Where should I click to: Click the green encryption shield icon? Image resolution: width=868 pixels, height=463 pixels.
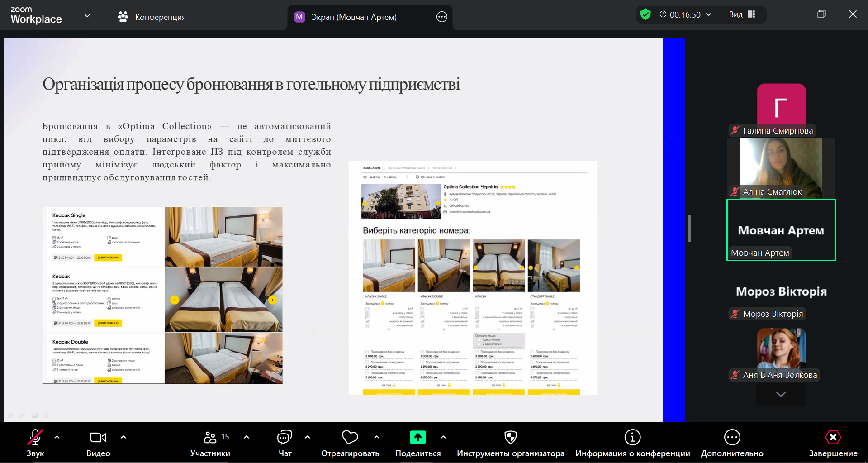pyautogui.click(x=645, y=14)
